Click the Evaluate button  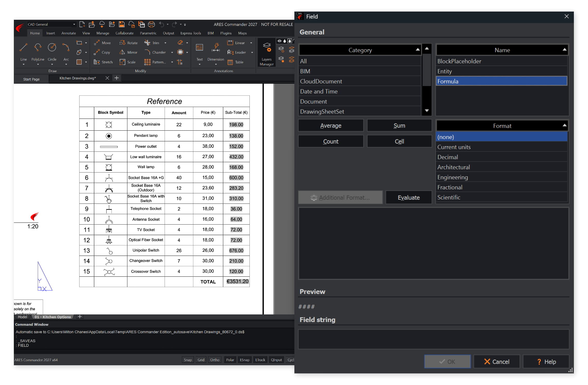[x=408, y=198]
